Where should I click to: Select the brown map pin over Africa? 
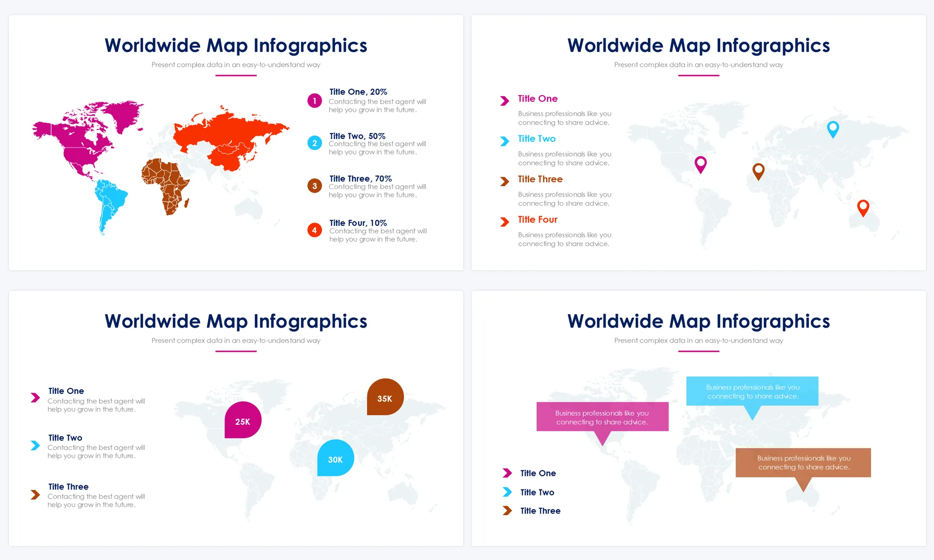(x=758, y=171)
